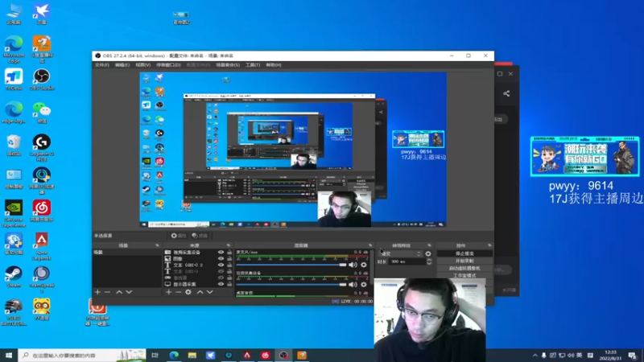Adjust the 麦克风/Aux volume slider
This screenshot has width=644, height=362.
point(291,265)
